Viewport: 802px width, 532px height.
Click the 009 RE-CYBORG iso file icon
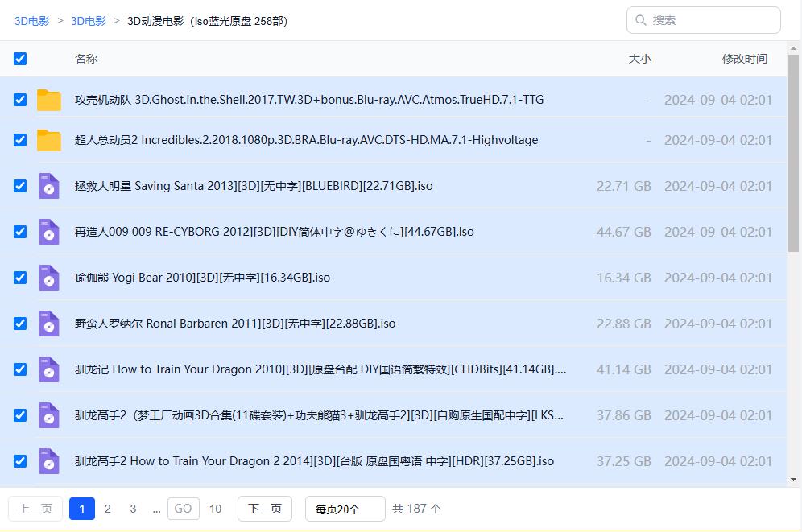[49, 232]
